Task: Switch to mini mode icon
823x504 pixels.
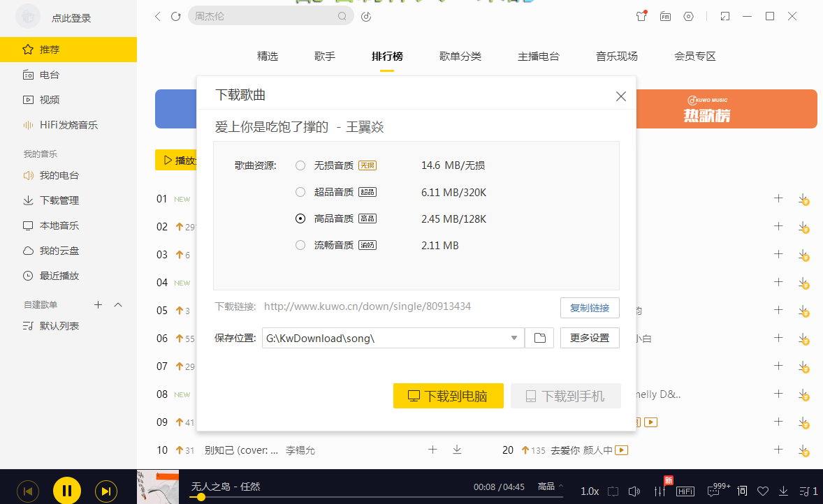Action: [725, 16]
